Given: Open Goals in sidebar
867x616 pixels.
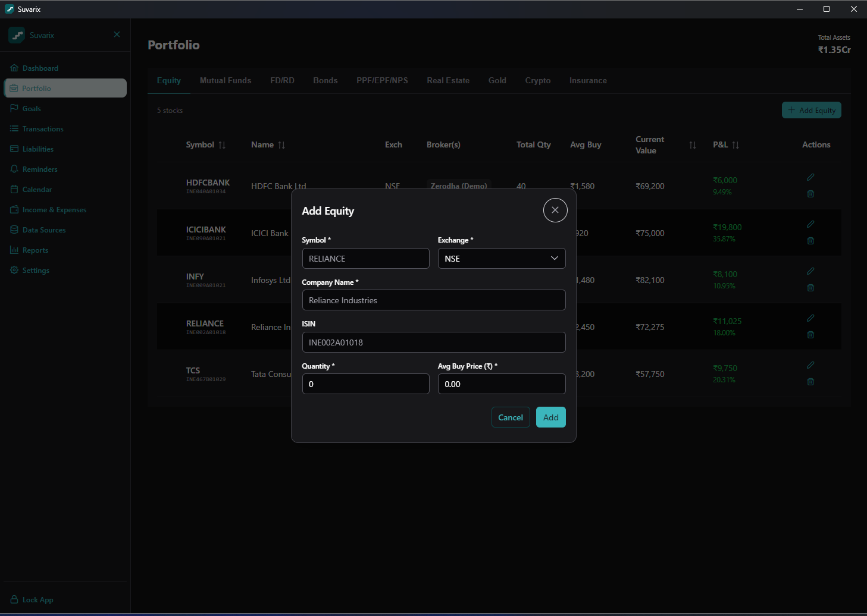Looking at the screenshot, I should pos(65,109).
